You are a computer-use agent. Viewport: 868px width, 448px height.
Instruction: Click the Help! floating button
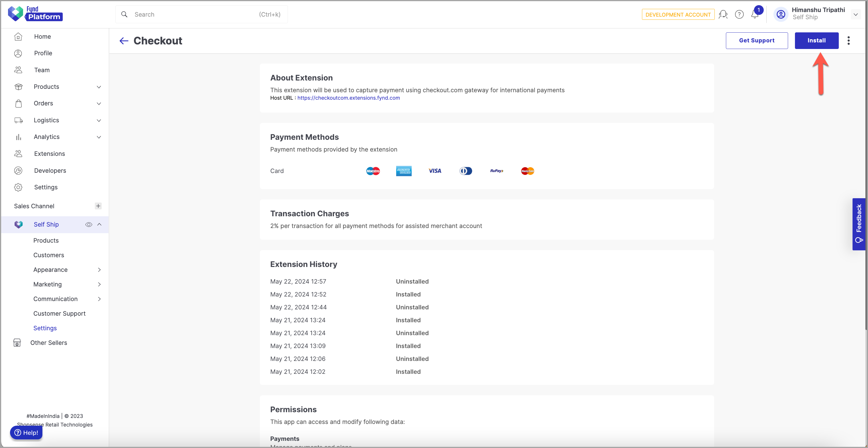[26, 433]
